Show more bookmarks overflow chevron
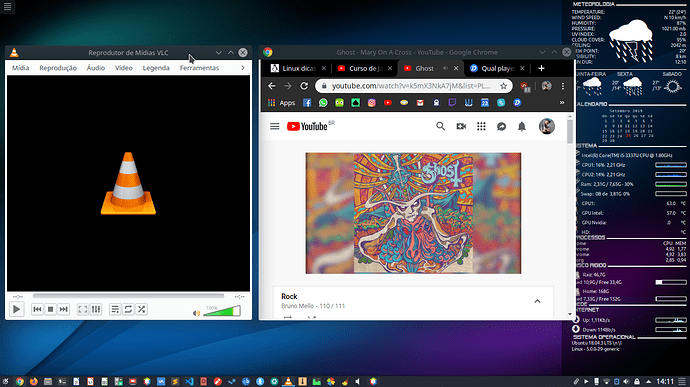690x387 pixels. (x=562, y=103)
